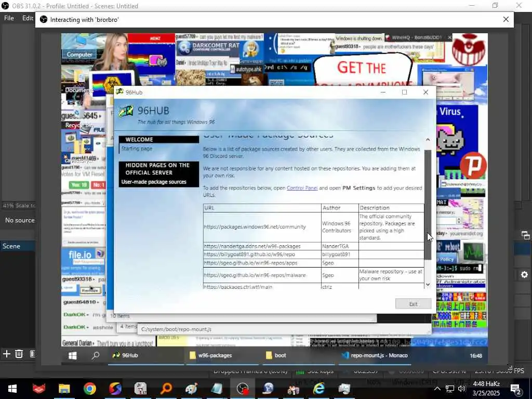Click the NanderTGA author cell

(340, 246)
